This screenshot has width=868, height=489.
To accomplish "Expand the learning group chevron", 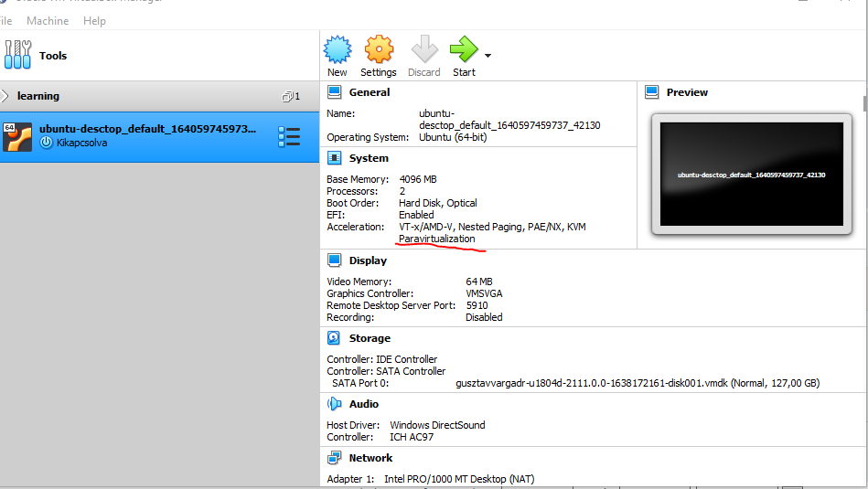I will click(5, 96).
